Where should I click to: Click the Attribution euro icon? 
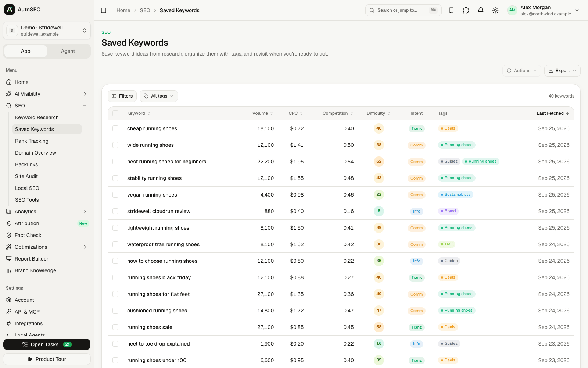click(x=9, y=223)
